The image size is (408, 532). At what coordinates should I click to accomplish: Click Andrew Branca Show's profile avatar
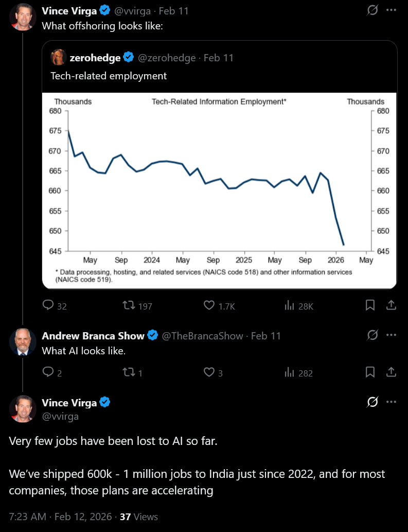point(23,342)
